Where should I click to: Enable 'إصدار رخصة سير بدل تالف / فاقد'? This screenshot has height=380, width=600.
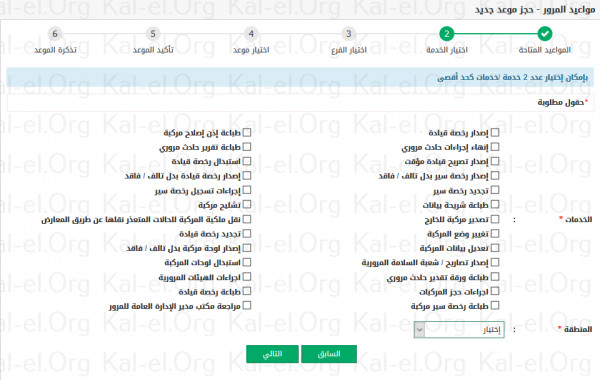(x=495, y=175)
